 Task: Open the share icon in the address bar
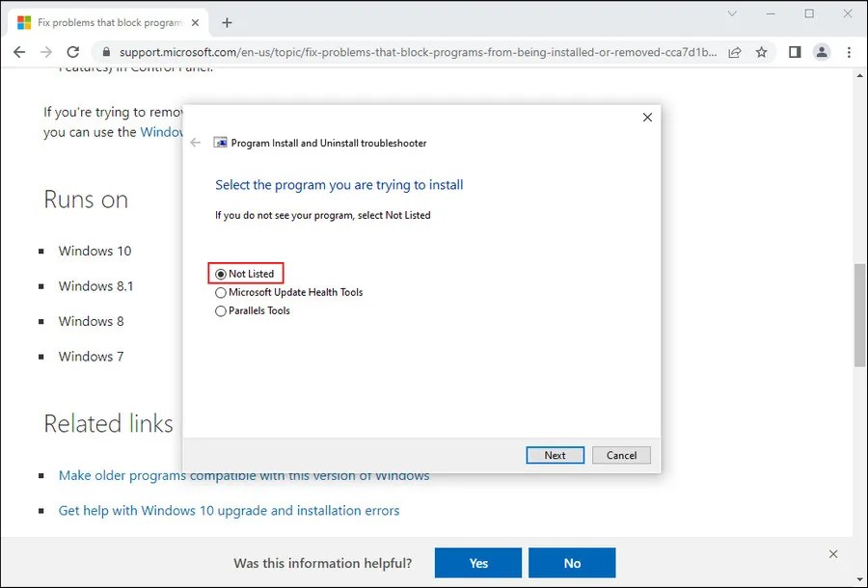(x=734, y=52)
